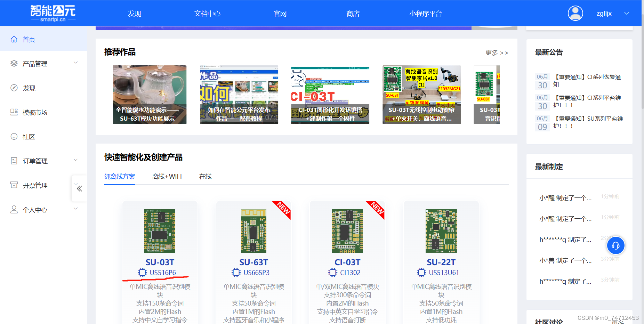Viewport: 644px width, 324px height.
Task: Select the 纯离线方案 tab
Action: pos(120,177)
